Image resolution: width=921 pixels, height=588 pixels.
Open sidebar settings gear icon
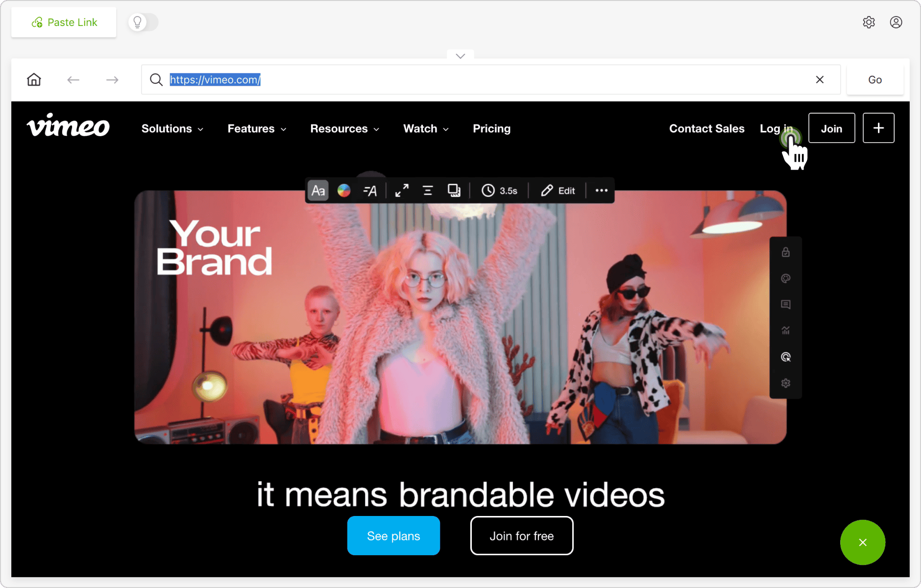coord(786,383)
